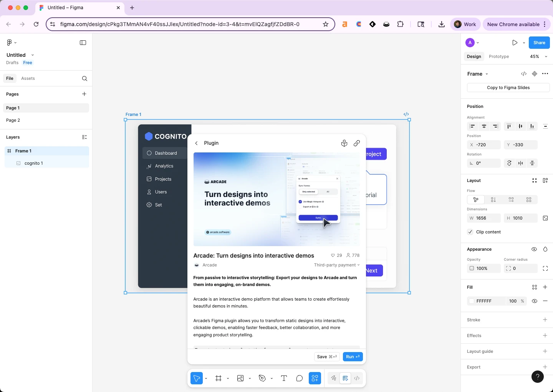Toggle Clip content checkbox
This screenshot has width=553, height=392.
pyautogui.click(x=470, y=232)
